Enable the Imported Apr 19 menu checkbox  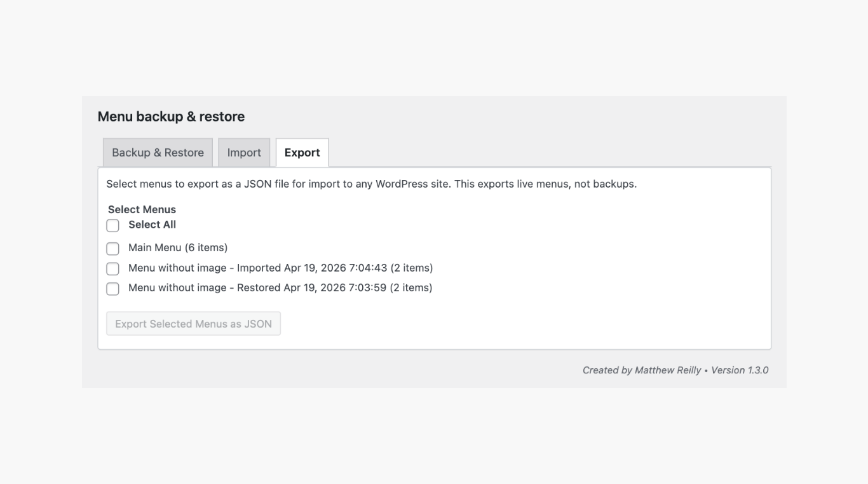click(x=112, y=268)
